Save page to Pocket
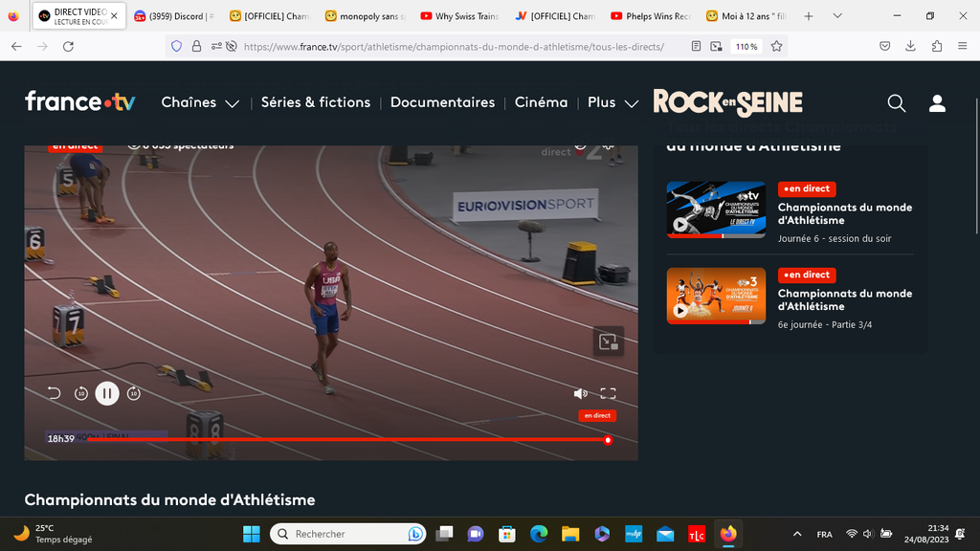Viewport: 980px width, 551px height. 885,46
